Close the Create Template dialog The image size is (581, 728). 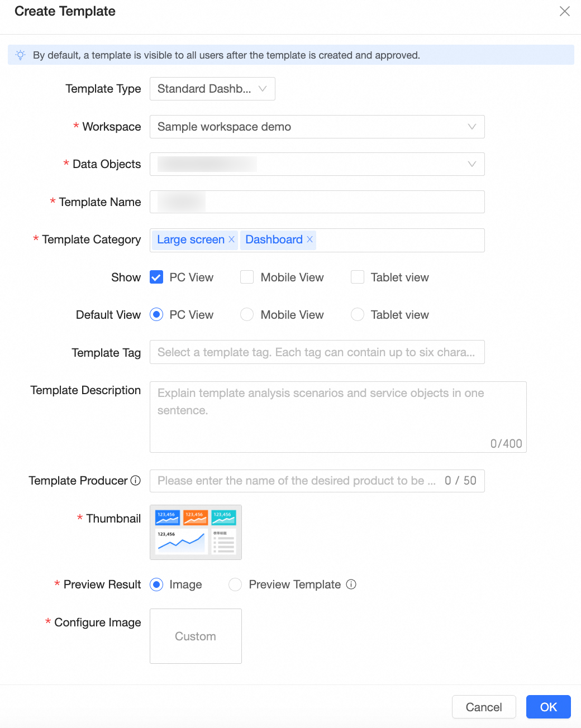click(565, 11)
